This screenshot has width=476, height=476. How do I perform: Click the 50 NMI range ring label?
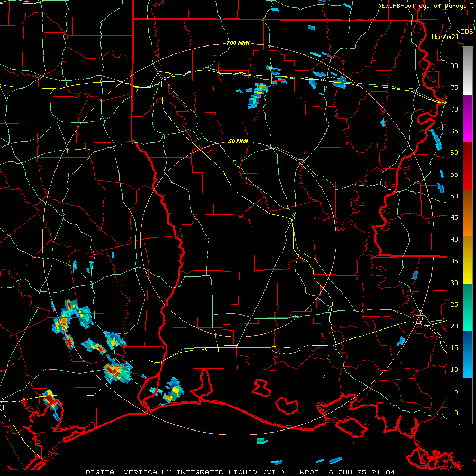(x=238, y=141)
